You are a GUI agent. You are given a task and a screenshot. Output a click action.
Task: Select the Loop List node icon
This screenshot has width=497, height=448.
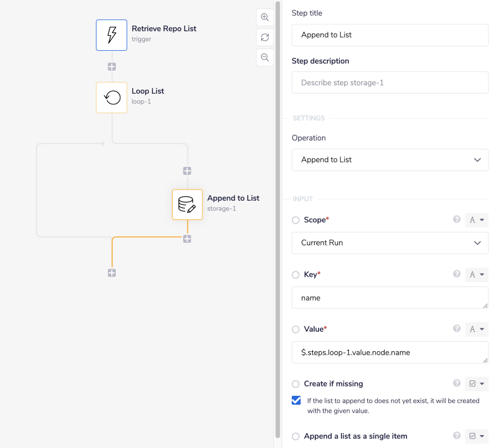coord(111,97)
